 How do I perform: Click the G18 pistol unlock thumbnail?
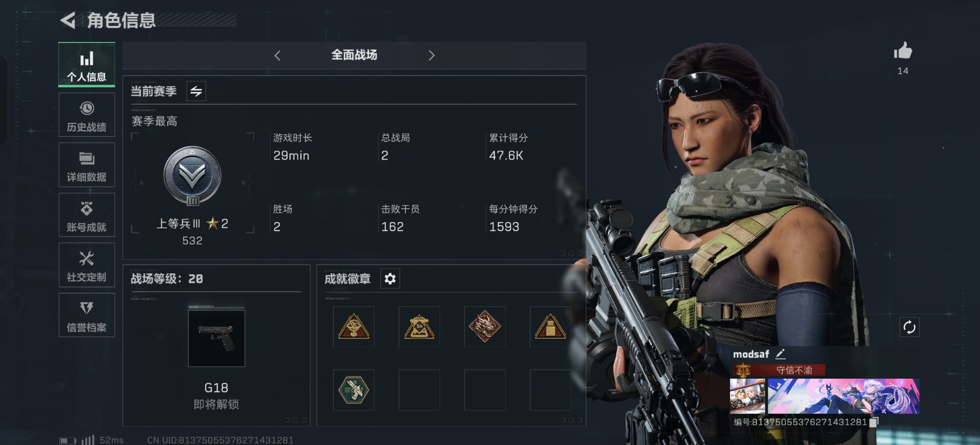(x=216, y=337)
